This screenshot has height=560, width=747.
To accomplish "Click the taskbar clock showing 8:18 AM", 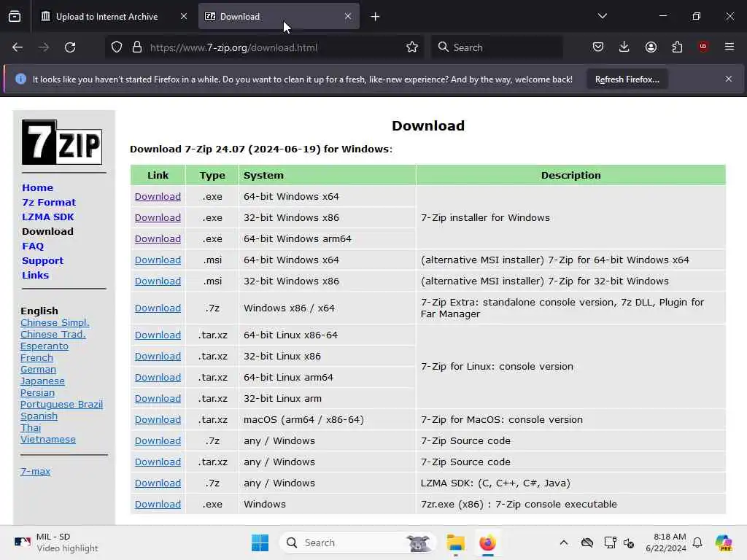I will pos(665,542).
